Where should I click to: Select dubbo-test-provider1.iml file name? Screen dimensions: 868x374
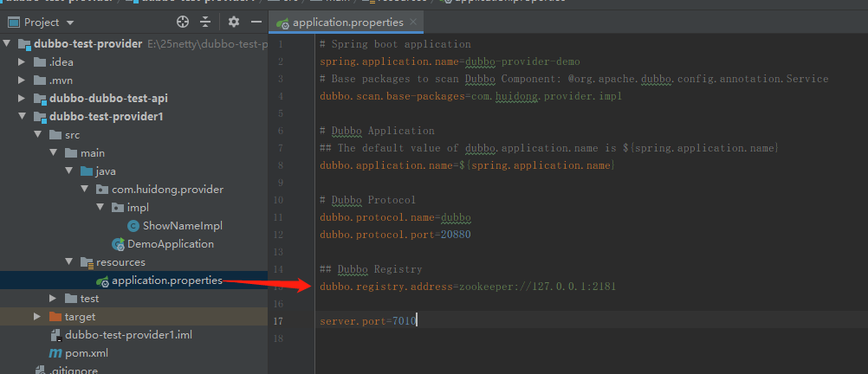128,335
